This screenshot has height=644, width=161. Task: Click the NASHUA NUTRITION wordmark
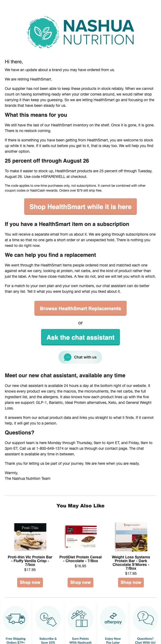tap(98, 32)
